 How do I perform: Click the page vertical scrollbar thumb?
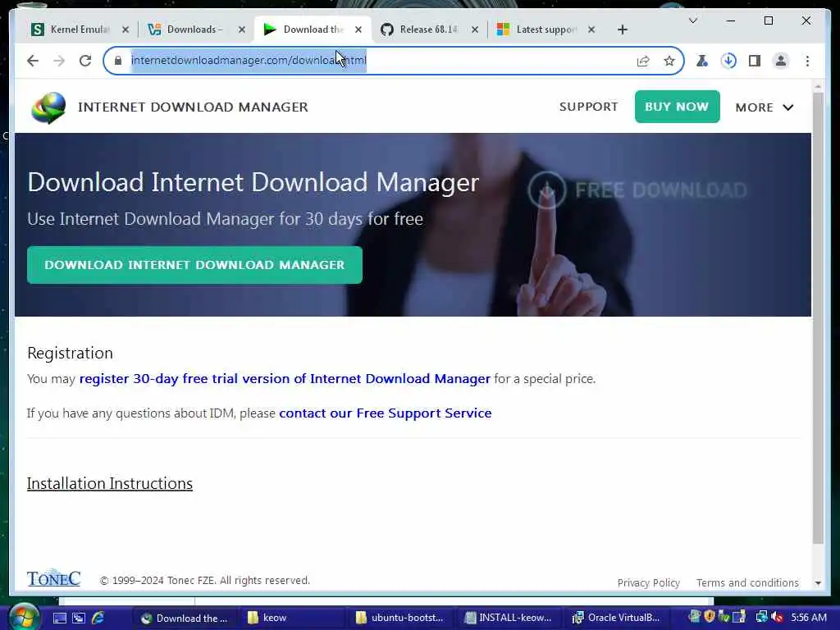pos(818,318)
